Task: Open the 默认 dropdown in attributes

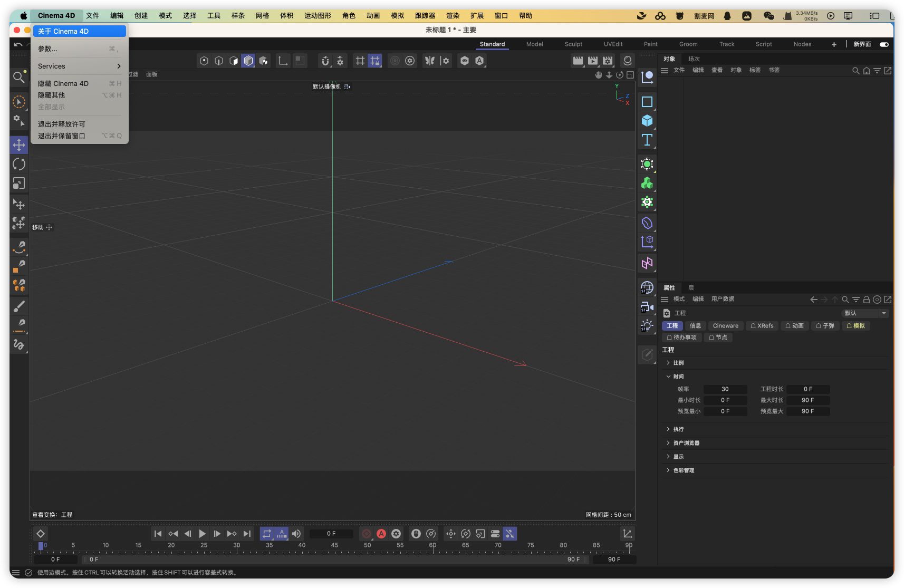Action: coord(865,313)
